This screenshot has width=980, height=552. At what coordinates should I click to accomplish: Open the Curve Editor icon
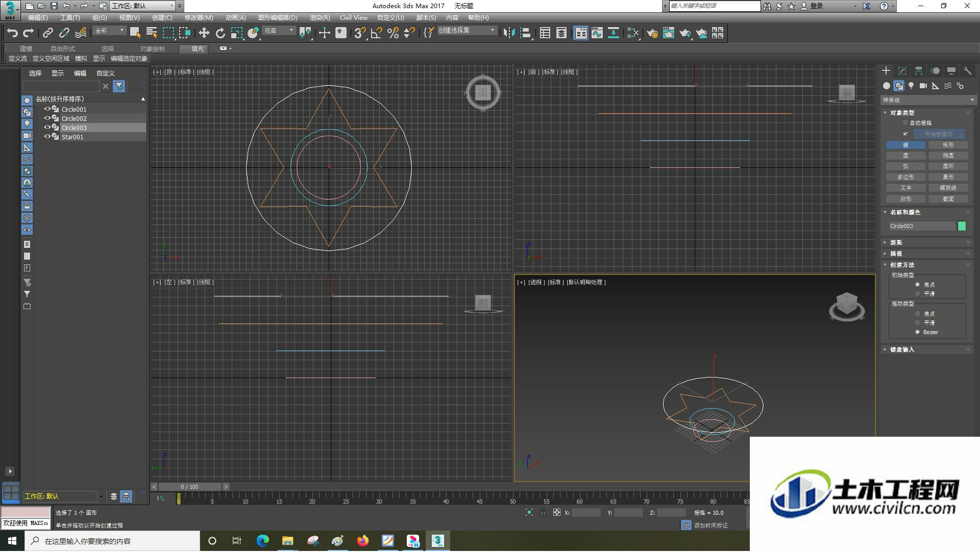coord(597,33)
